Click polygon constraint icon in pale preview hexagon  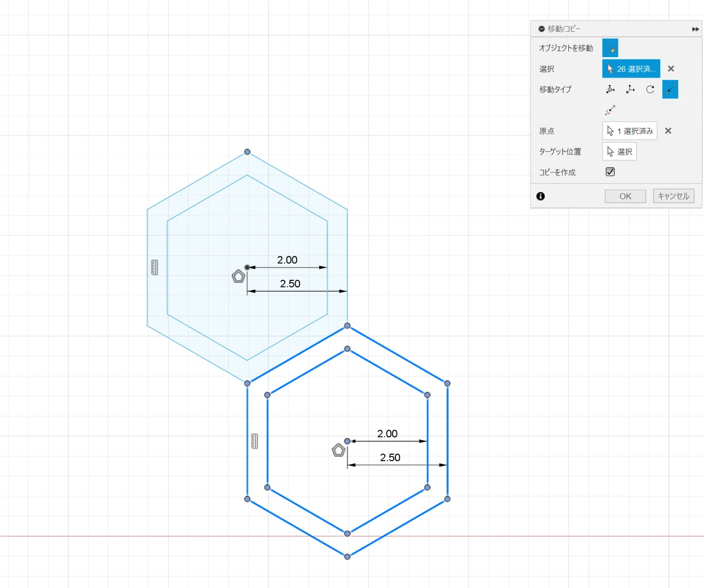pos(238,276)
